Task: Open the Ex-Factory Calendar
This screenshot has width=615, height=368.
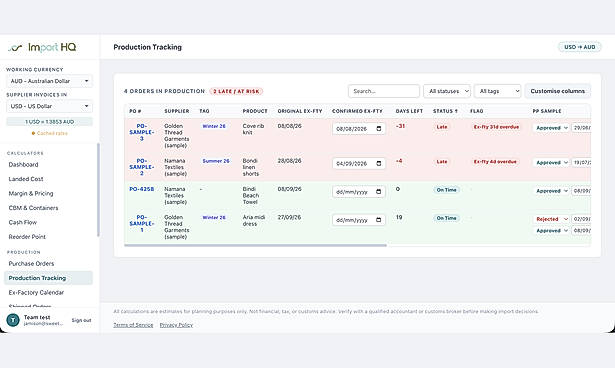Action: 36,293
